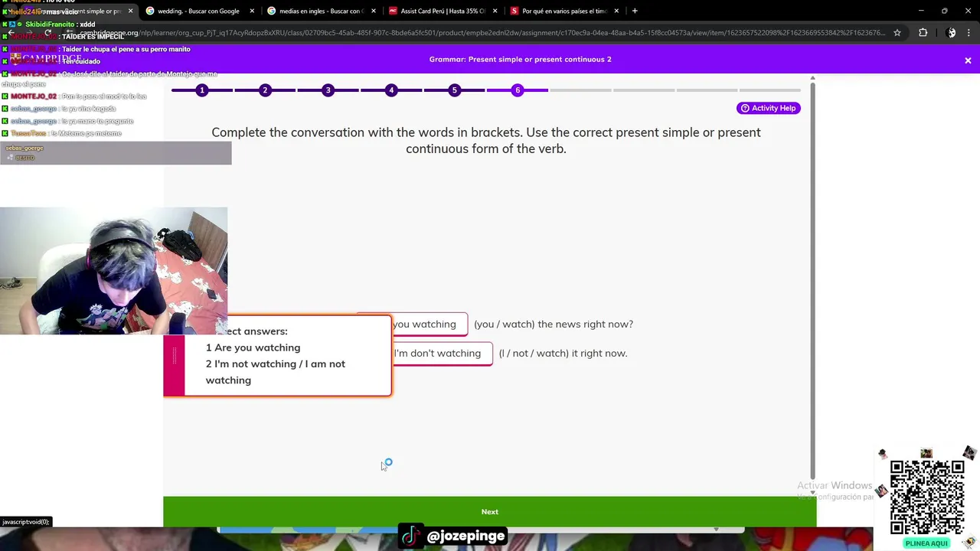Go to step 2 in progress bar
Viewport: 980px width, 551px height.
[x=265, y=90]
